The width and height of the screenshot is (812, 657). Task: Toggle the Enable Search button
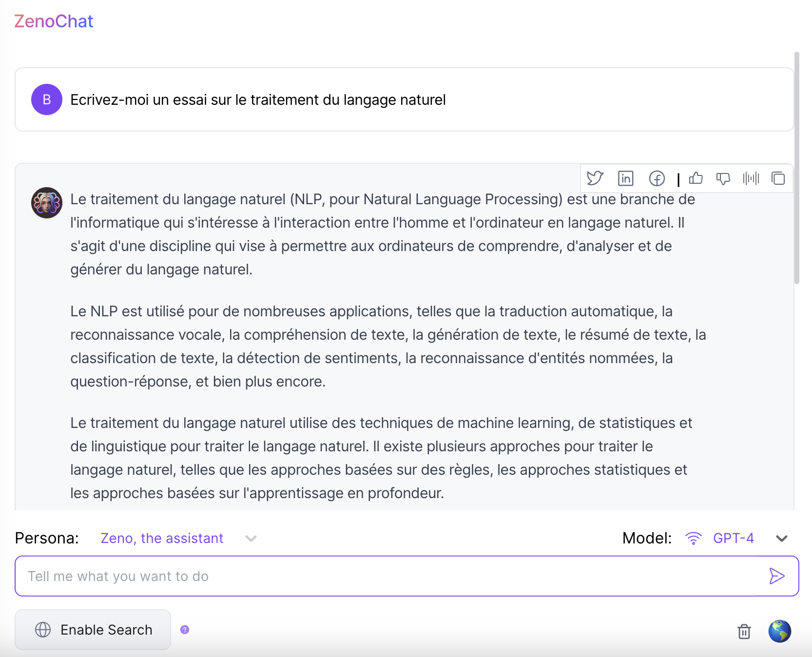(93, 630)
